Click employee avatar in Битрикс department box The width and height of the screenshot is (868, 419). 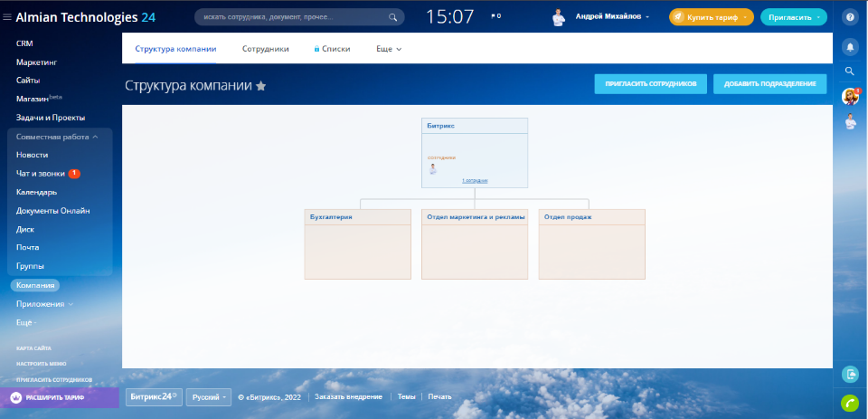point(433,169)
